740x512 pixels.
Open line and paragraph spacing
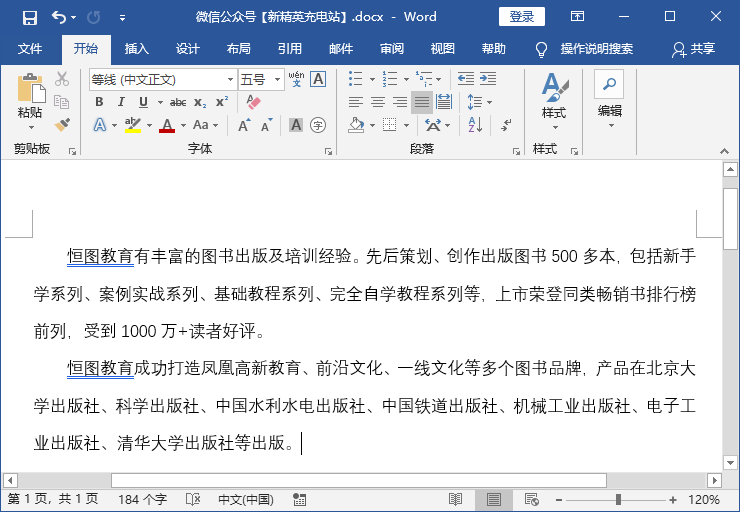(x=475, y=102)
